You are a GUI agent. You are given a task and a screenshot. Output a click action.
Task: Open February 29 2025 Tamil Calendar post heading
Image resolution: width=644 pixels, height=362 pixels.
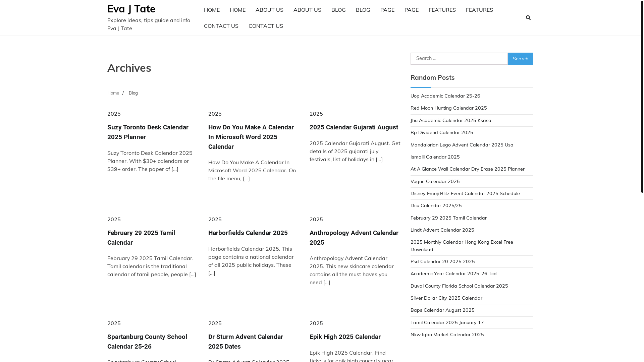tap(141, 238)
